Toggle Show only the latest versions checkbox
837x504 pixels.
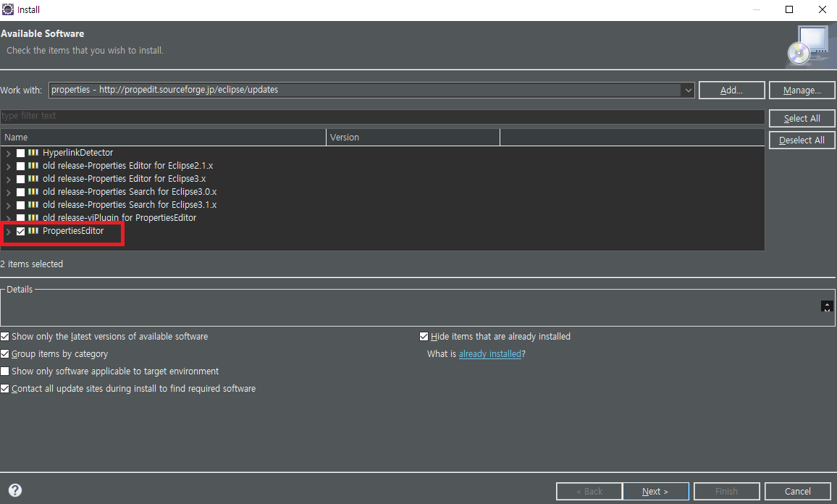coord(5,336)
